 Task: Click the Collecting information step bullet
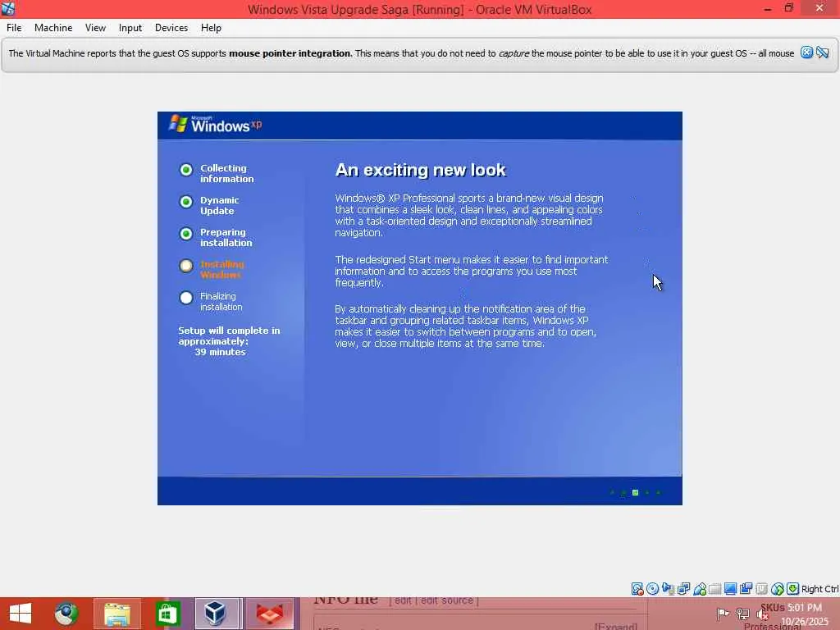tap(186, 170)
